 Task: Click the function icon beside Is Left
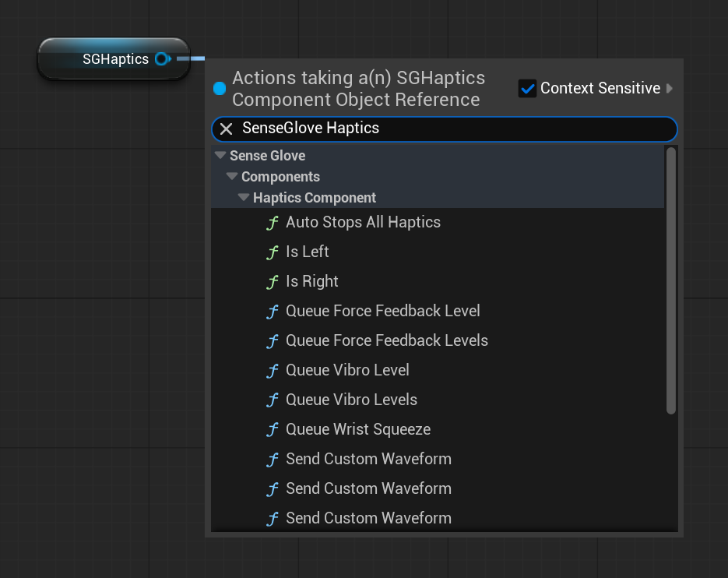(273, 252)
